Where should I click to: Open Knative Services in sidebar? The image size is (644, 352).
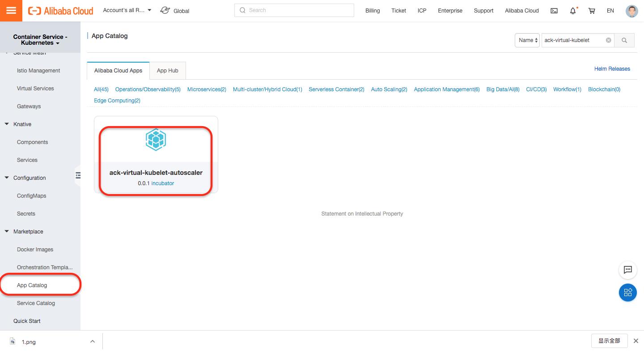(x=27, y=160)
